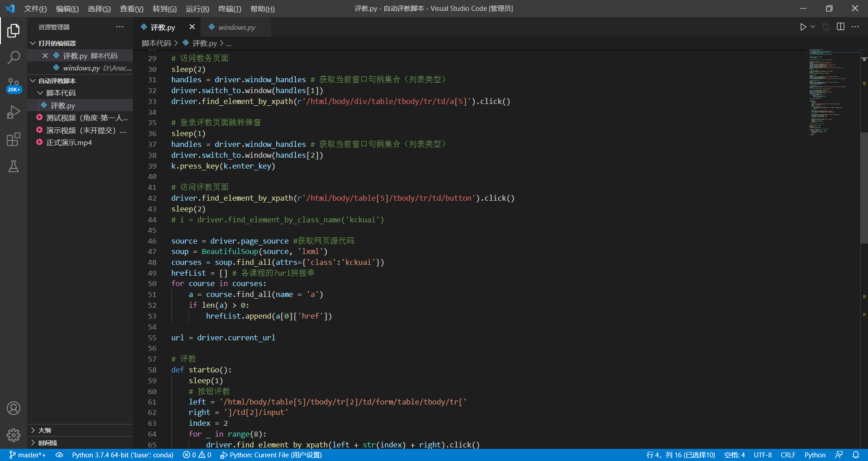Select Python: Current File debug configuration

click(x=271, y=455)
